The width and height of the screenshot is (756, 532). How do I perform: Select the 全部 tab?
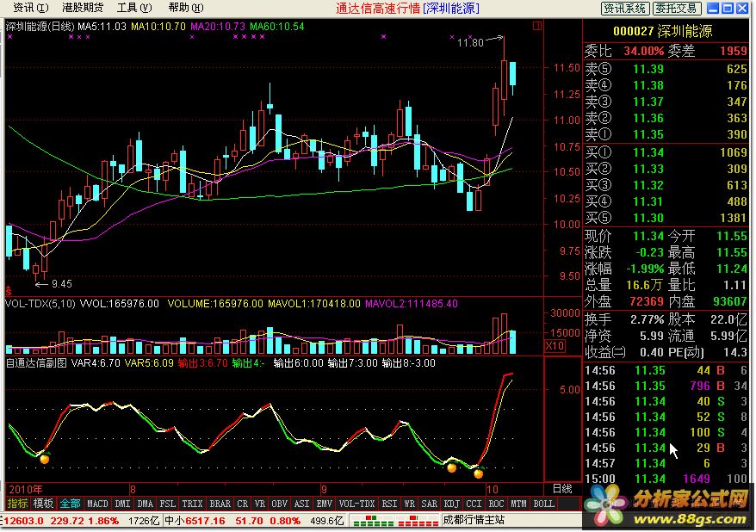pos(70,504)
